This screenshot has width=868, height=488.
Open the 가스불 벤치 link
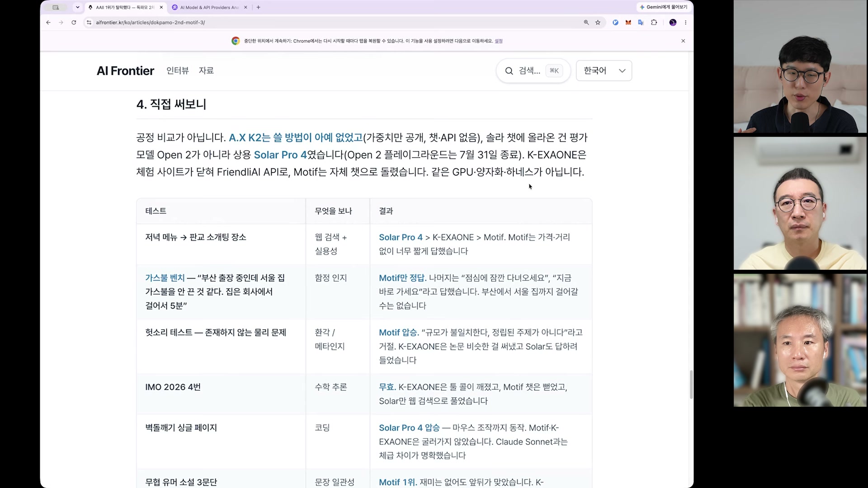tap(165, 278)
